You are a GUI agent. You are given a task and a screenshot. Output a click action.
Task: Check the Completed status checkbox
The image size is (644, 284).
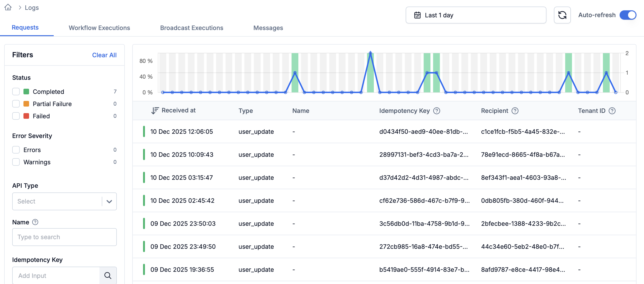(16, 92)
